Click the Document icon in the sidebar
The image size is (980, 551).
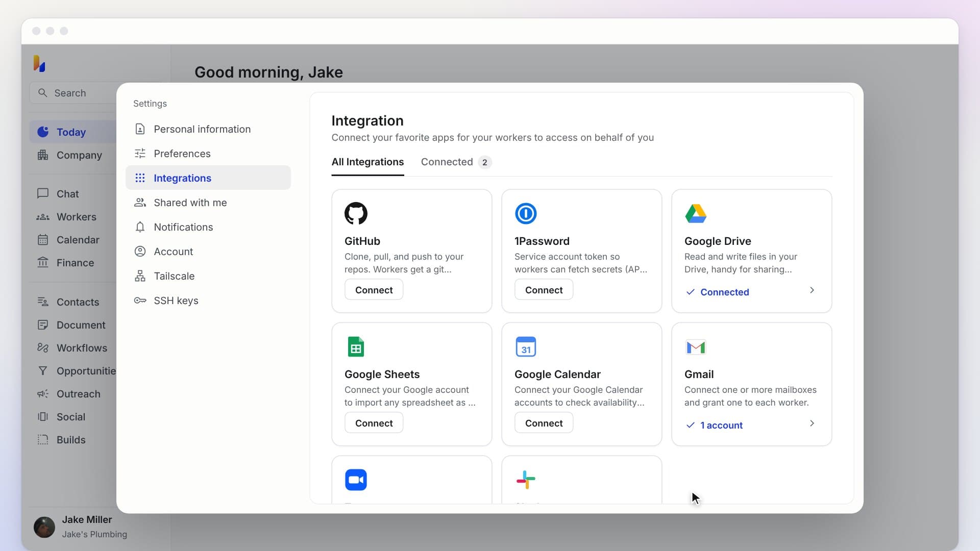[x=43, y=324]
